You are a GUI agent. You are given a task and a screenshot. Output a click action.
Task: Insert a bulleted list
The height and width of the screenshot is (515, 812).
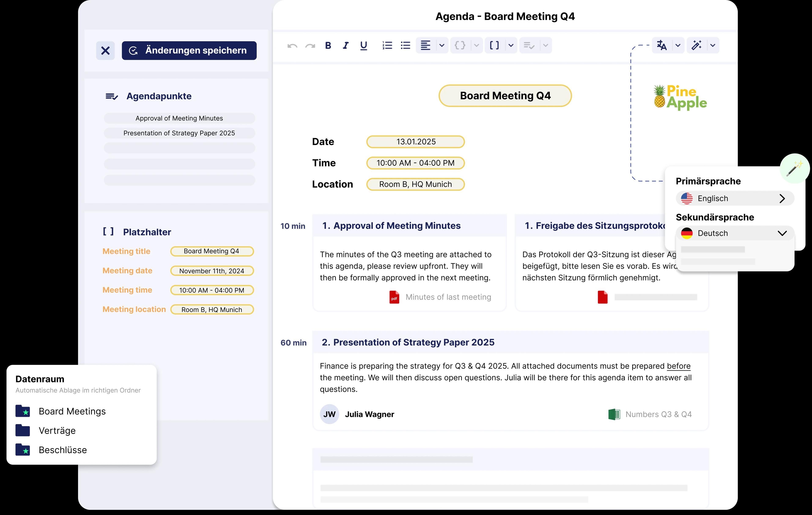point(405,45)
